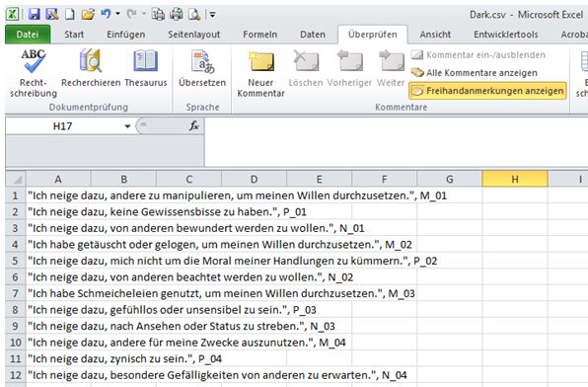Viewport: 588px width, 387px height.
Task: Switch to the Ansicht tab
Action: [x=435, y=35]
